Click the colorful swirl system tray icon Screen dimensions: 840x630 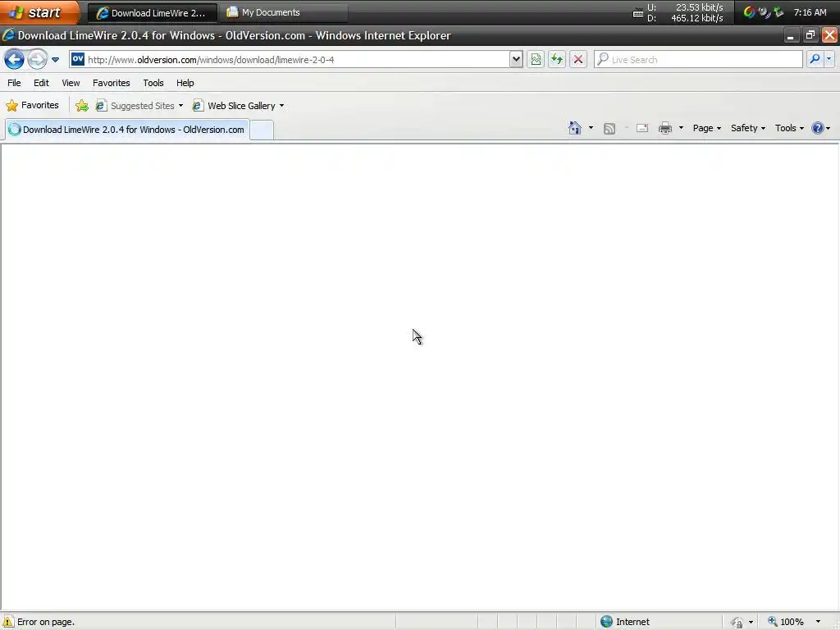[x=749, y=12]
